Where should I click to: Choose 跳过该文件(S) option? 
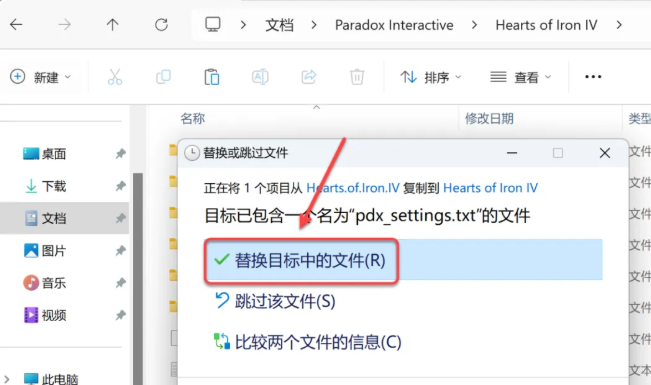(x=275, y=301)
